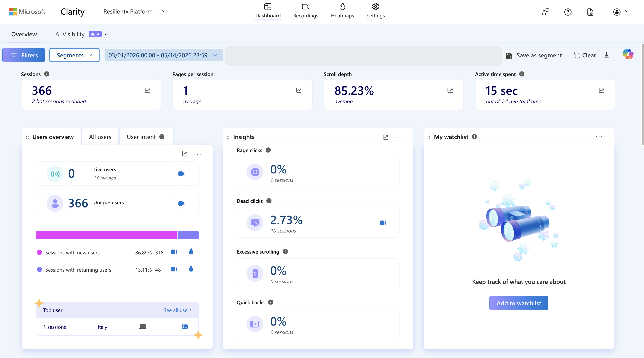Open the Copilot assistant icon
Image resolution: width=644 pixels, height=358 pixels.
click(628, 54)
